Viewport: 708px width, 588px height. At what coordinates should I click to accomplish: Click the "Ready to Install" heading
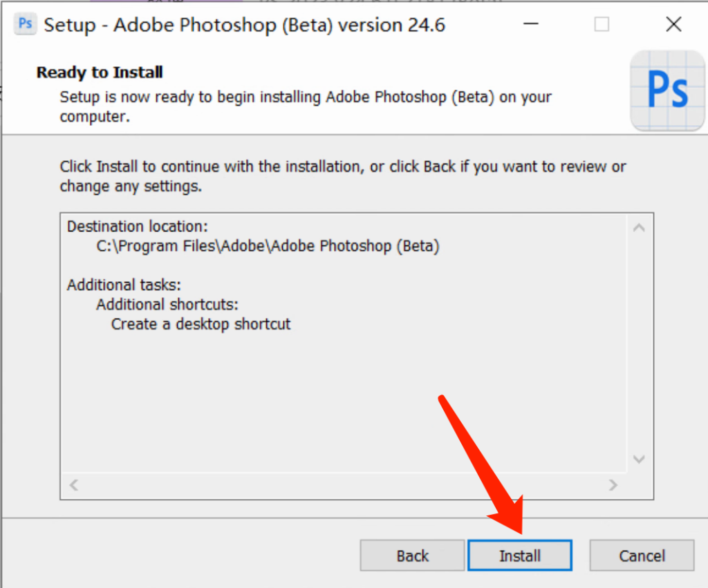coord(100,72)
